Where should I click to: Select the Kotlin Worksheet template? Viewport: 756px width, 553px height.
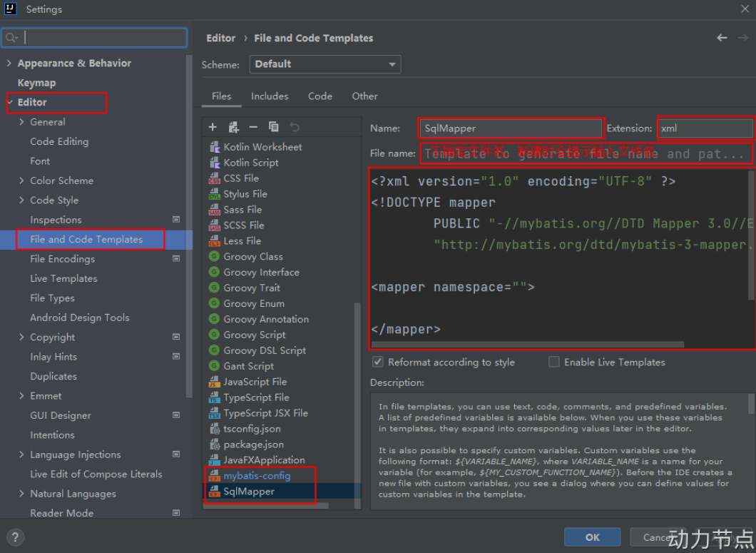262,147
